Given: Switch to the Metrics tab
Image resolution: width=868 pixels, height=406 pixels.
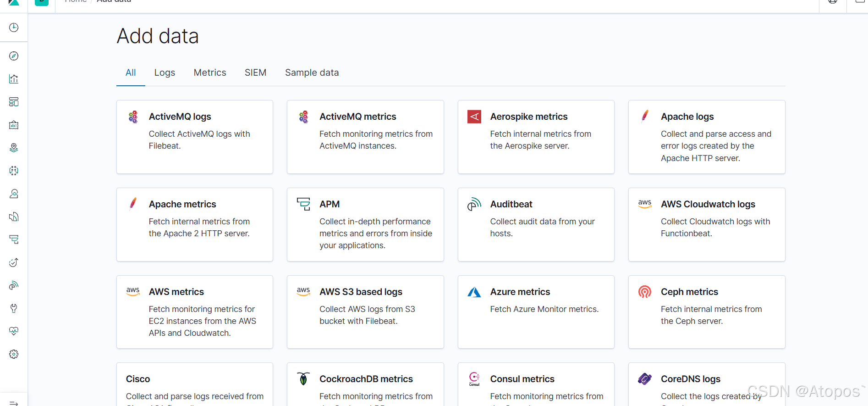Looking at the screenshot, I should pos(210,72).
